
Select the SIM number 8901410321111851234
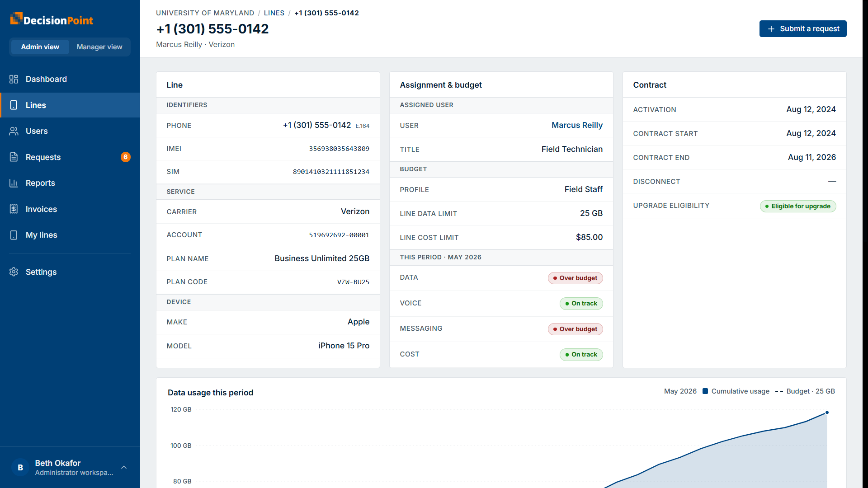coord(331,172)
